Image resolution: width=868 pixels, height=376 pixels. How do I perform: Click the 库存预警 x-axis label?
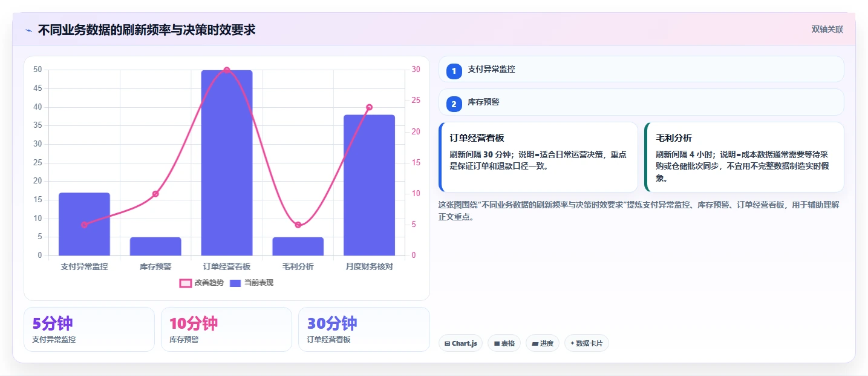click(155, 266)
